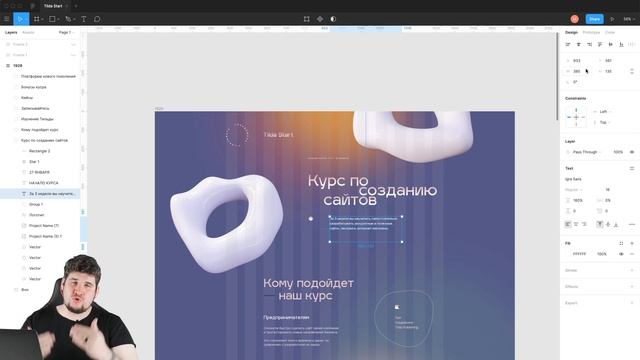Open fill style library icon

click(621, 243)
